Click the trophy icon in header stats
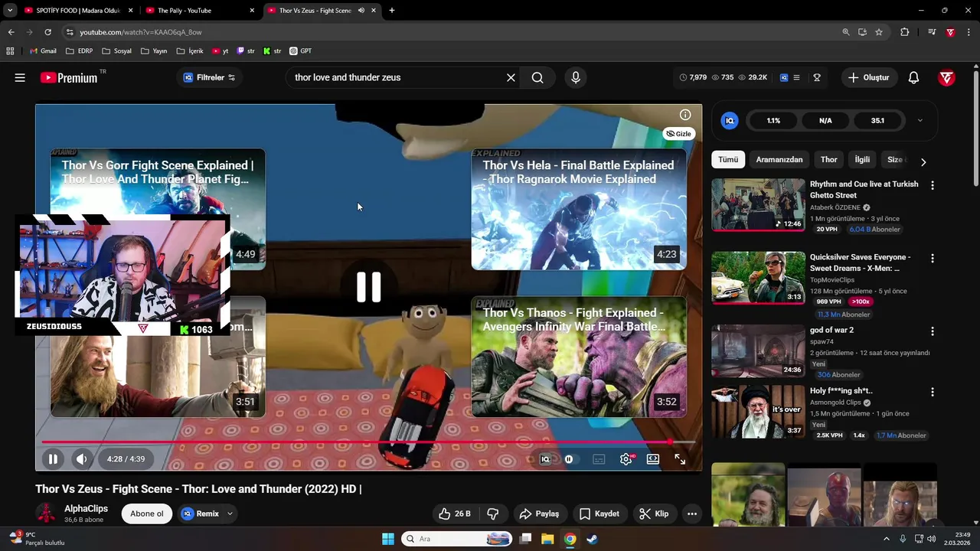Image resolution: width=980 pixels, height=551 pixels. (817, 77)
